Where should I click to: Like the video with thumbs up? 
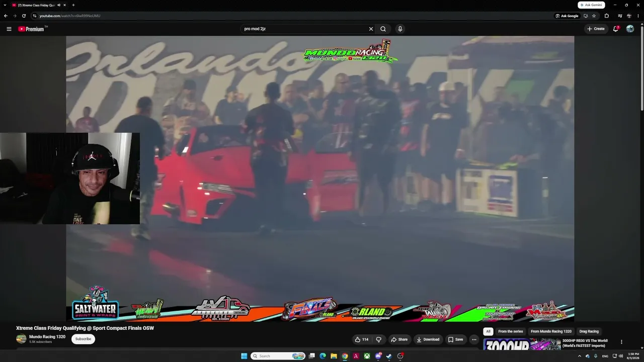click(x=362, y=339)
